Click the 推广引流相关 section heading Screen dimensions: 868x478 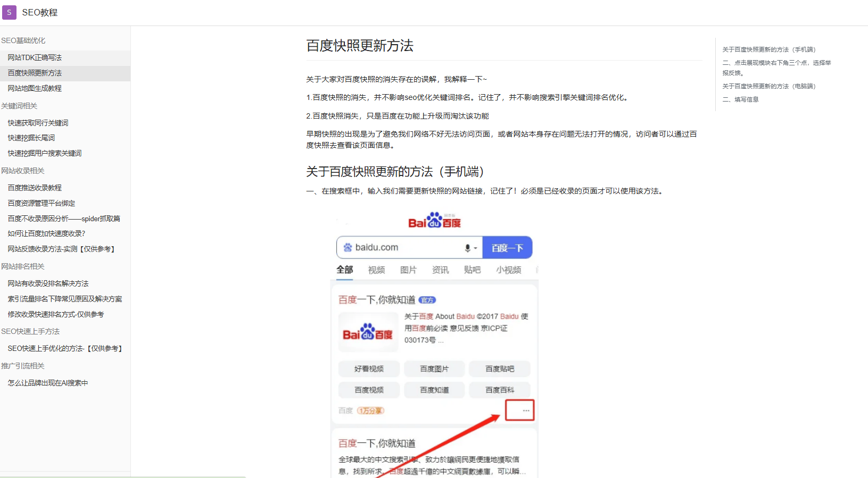[x=23, y=366]
